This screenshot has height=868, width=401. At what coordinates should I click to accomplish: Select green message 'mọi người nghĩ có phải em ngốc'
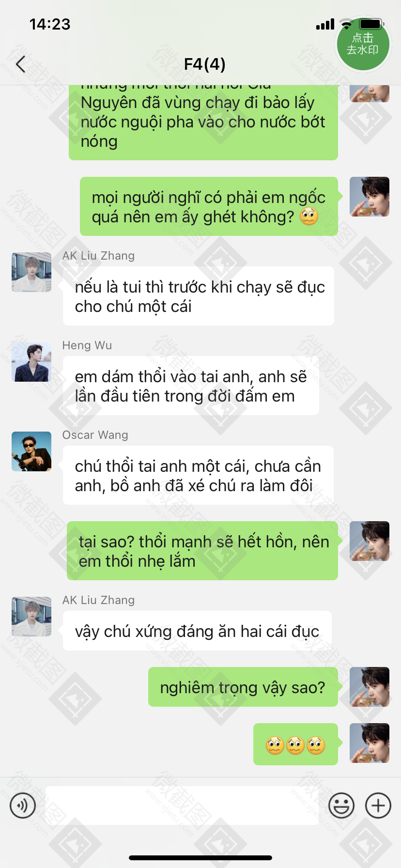pos(209,206)
